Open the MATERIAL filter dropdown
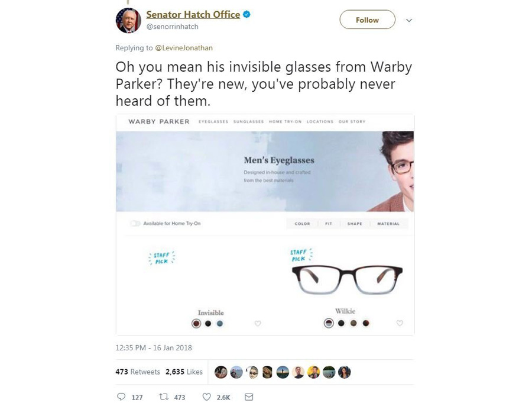The width and height of the screenshot is (532, 406). click(388, 224)
